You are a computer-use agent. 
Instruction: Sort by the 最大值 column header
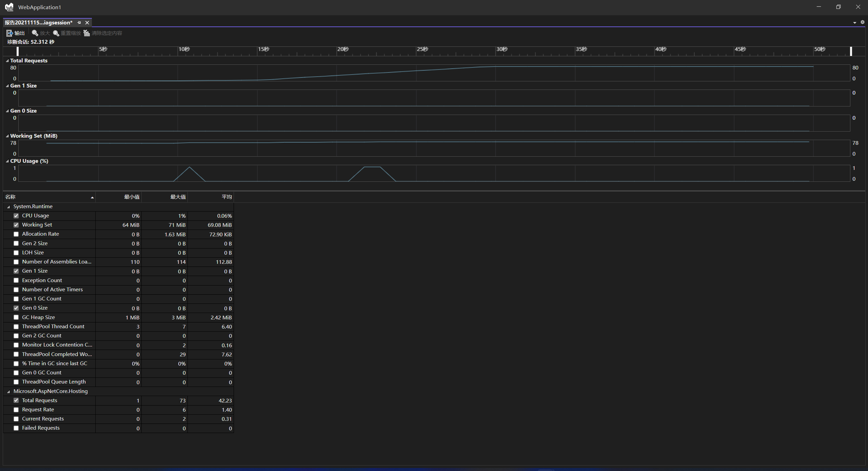click(178, 197)
